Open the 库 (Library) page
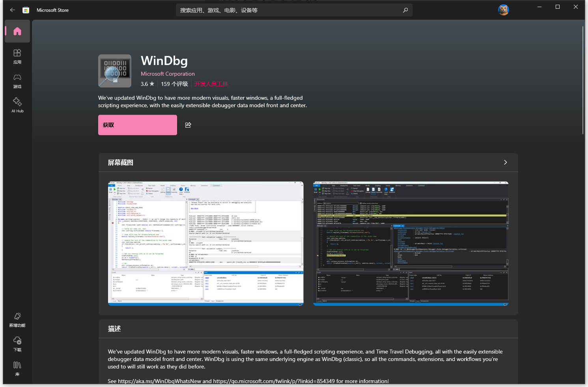This screenshot has height=387, width=588. tap(17, 368)
